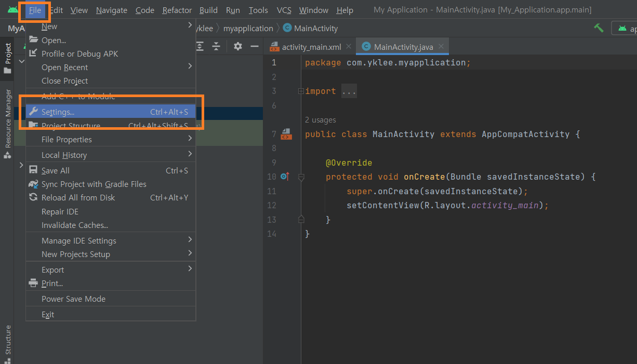Click the '2 usages' inlay hint
The height and width of the screenshot is (364, 637).
click(321, 120)
